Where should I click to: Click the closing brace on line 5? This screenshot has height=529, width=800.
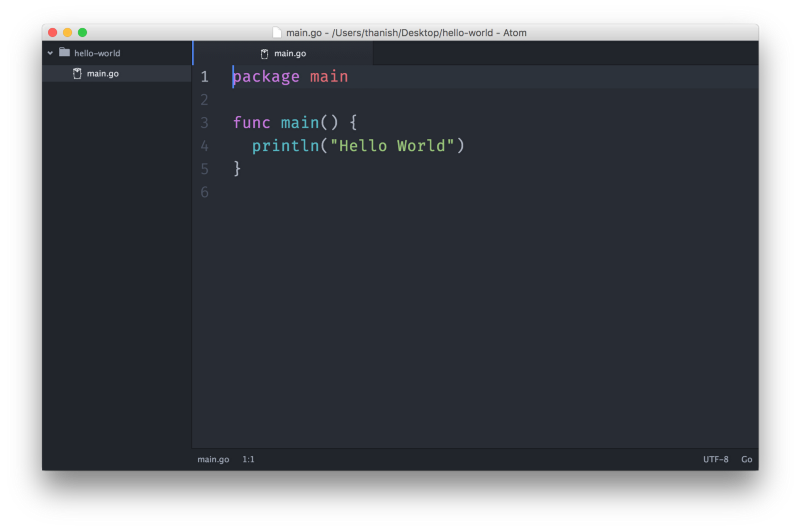point(237,168)
